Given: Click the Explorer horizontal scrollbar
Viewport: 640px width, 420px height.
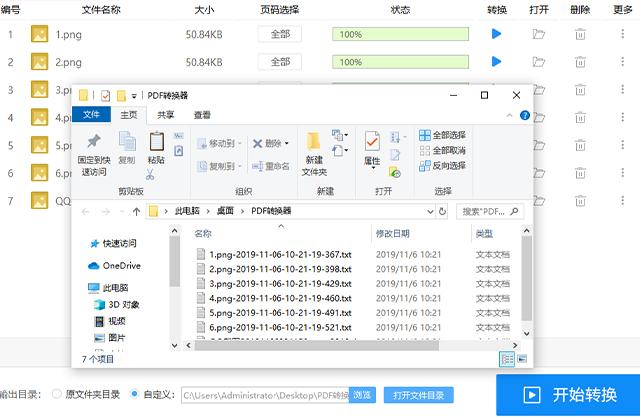Looking at the screenshot, I should click(317, 345).
